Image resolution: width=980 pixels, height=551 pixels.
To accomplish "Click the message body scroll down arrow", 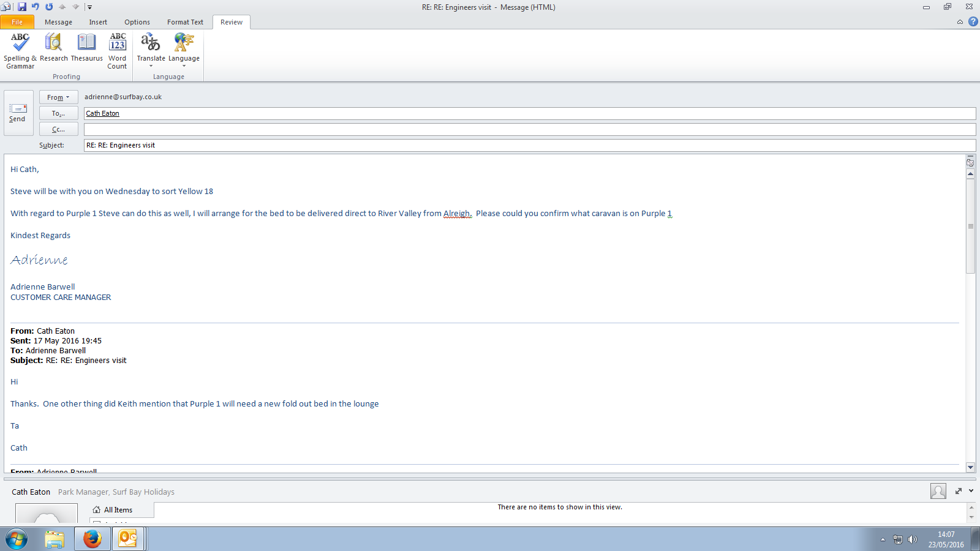I will [x=970, y=467].
